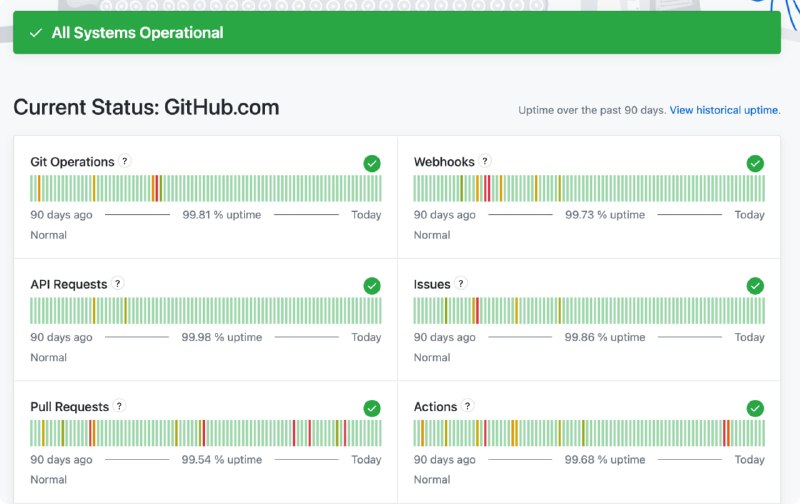Click Actions green status checkmark
The width and height of the screenshot is (800, 504).
pyautogui.click(x=755, y=408)
